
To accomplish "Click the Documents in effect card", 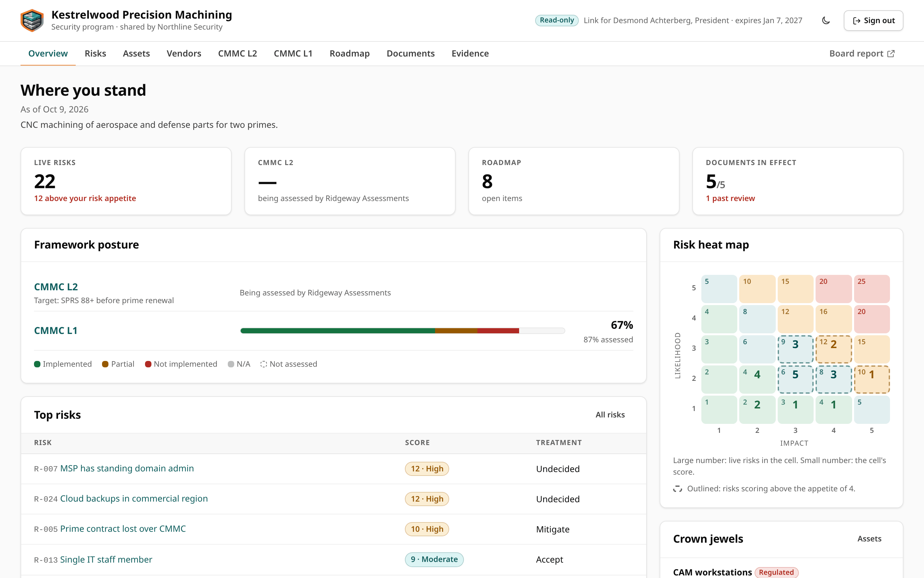I will click(x=798, y=181).
